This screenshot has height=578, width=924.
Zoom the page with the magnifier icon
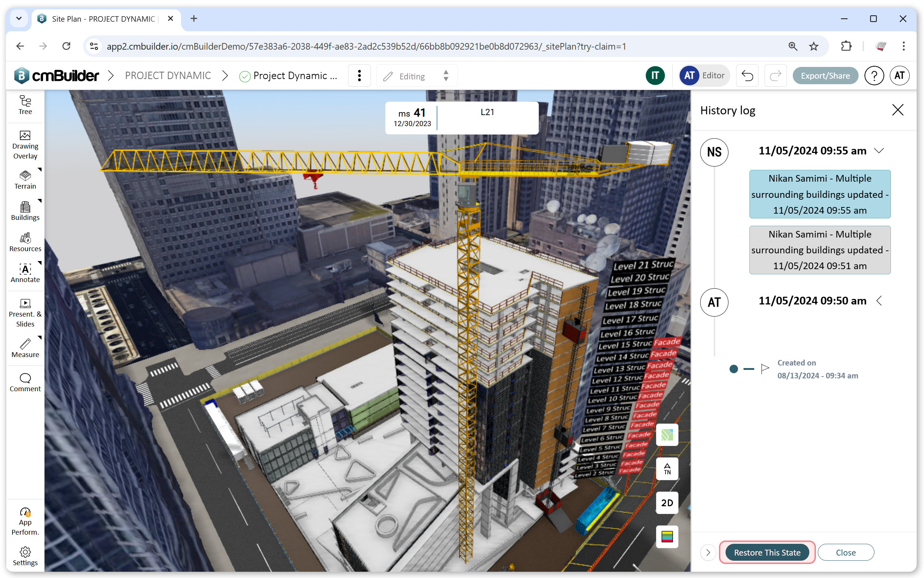[x=792, y=46]
